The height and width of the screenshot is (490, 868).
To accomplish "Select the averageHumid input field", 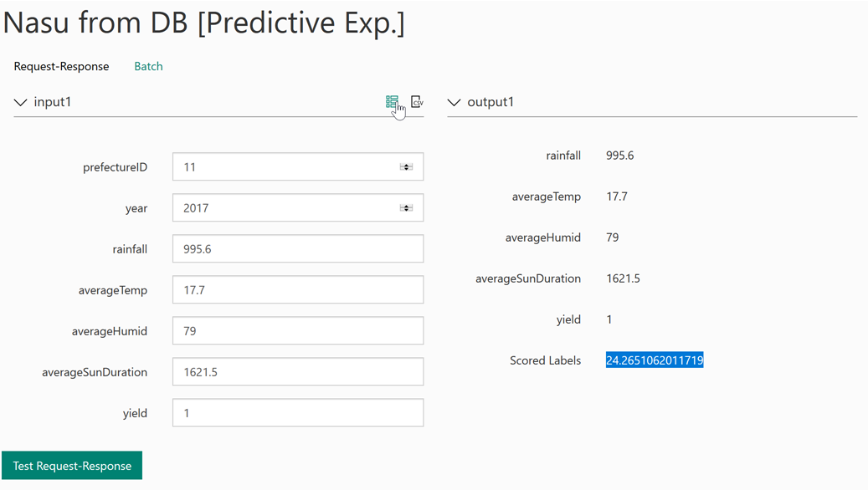I will (x=297, y=331).
